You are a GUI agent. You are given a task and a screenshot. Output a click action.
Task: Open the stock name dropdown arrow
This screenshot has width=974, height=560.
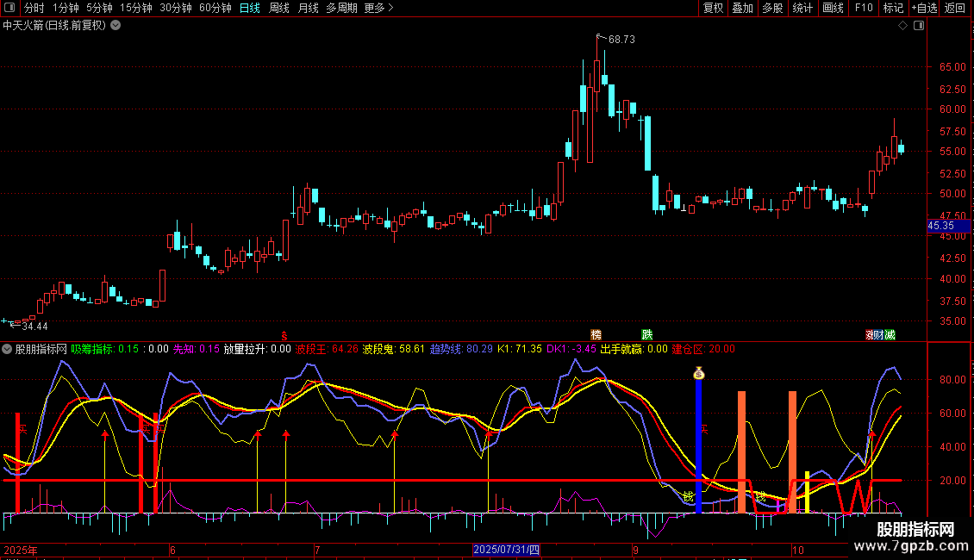116,26
